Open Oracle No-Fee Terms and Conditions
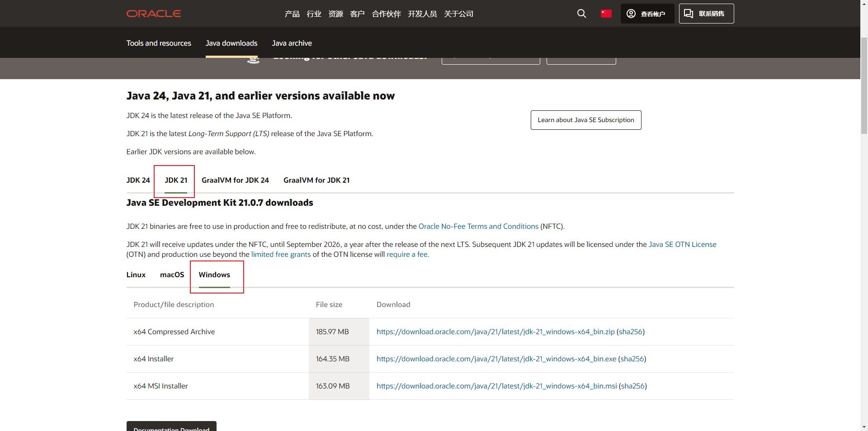The image size is (868, 431). [478, 226]
